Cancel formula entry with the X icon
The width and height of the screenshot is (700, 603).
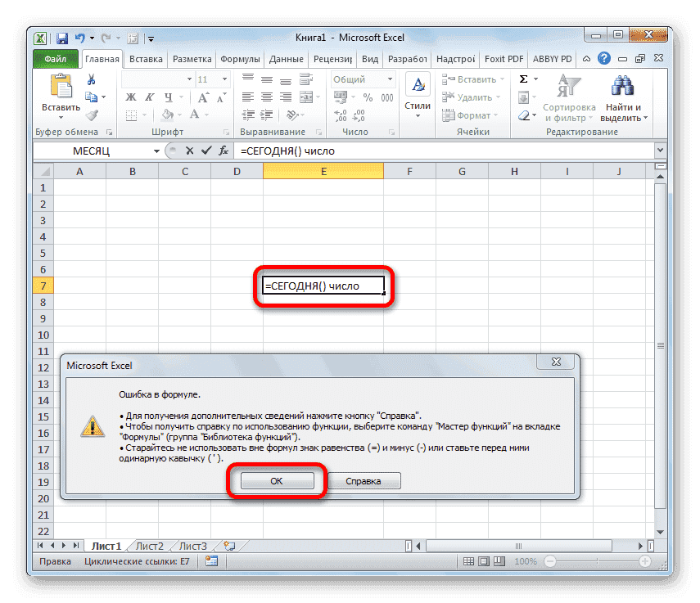[190, 151]
